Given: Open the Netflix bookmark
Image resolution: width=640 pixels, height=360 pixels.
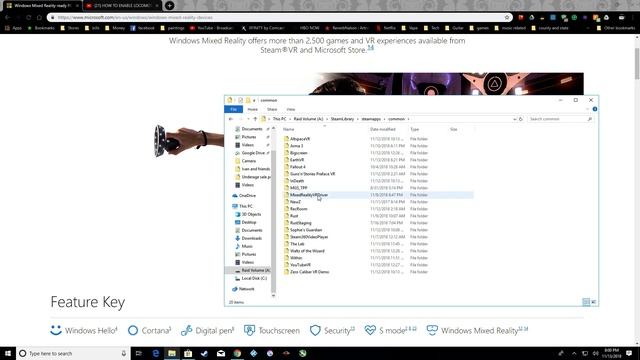Looking at the screenshot, I should point(386,28).
